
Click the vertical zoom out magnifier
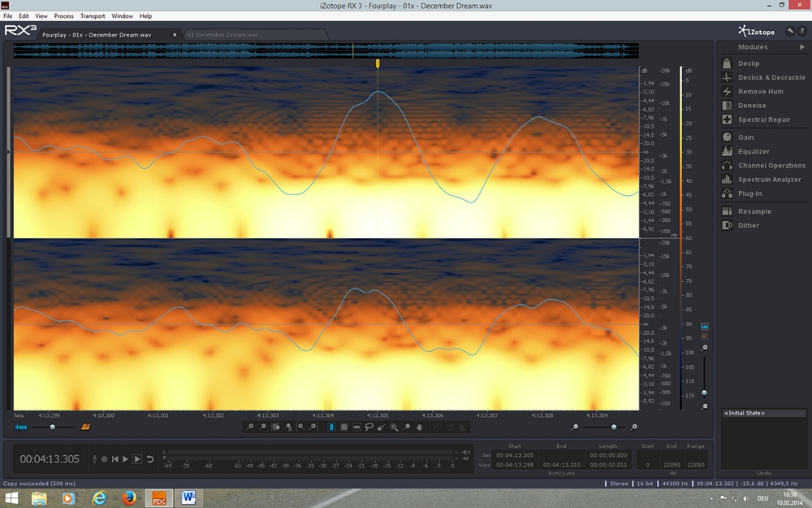[704, 407]
